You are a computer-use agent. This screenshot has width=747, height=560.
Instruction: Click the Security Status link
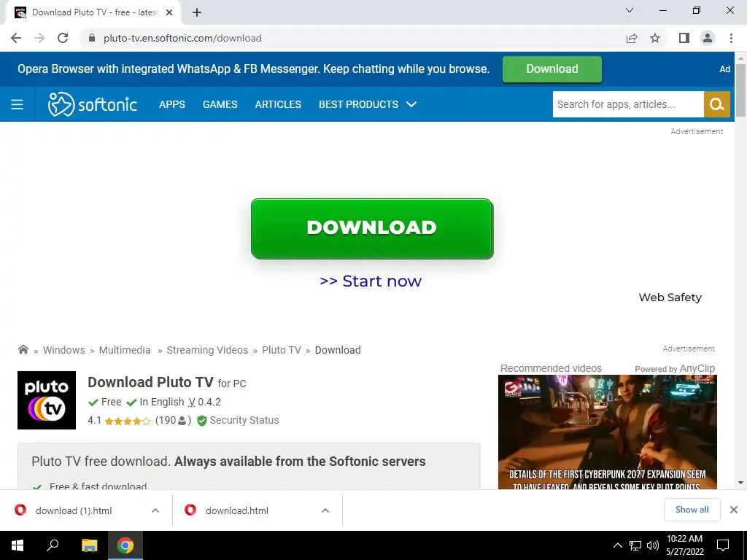[244, 421]
